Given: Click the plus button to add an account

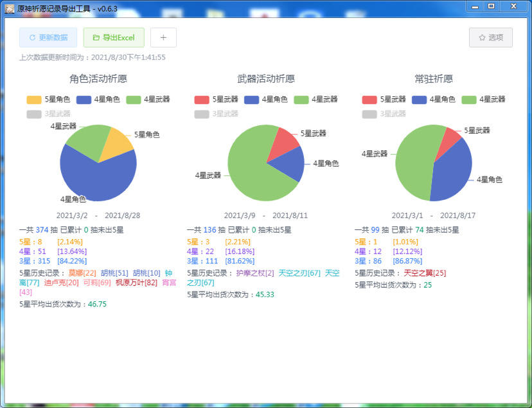Looking at the screenshot, I should (x=163, y=37).
